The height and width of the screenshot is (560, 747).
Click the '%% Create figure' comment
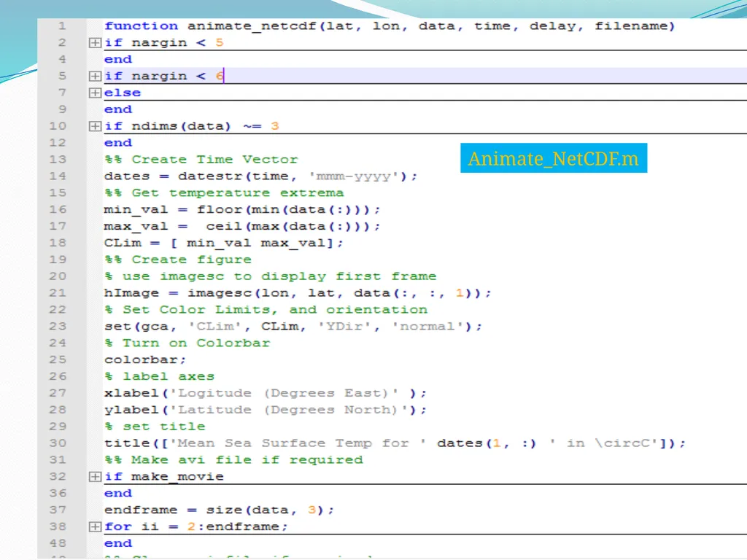pos(178,260)
